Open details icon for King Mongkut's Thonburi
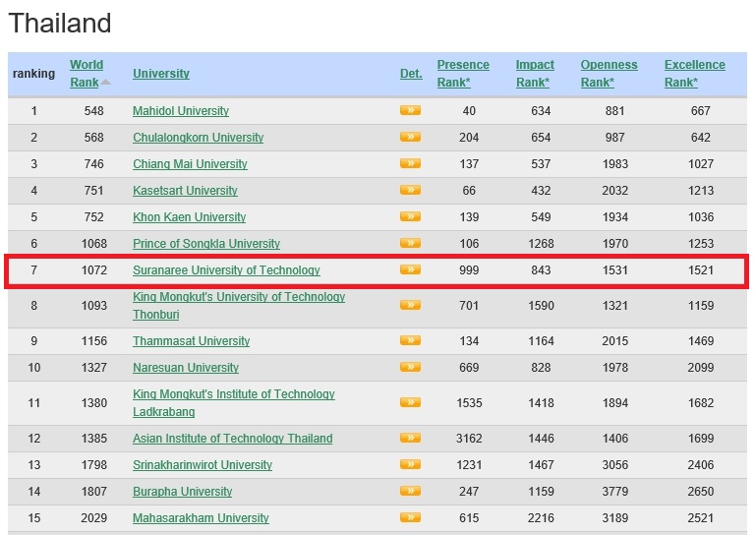Screen dimensions: 756x535 click(x=410, y=306)
